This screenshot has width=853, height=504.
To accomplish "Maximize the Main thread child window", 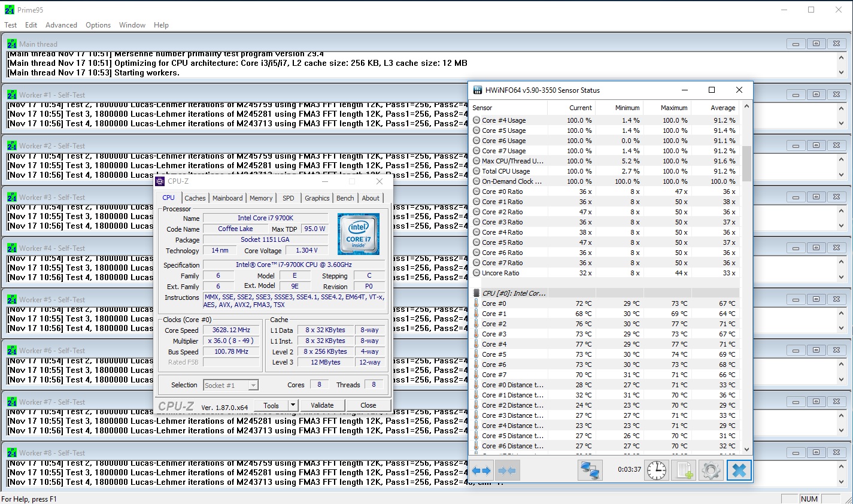I will tap(816, 44).
